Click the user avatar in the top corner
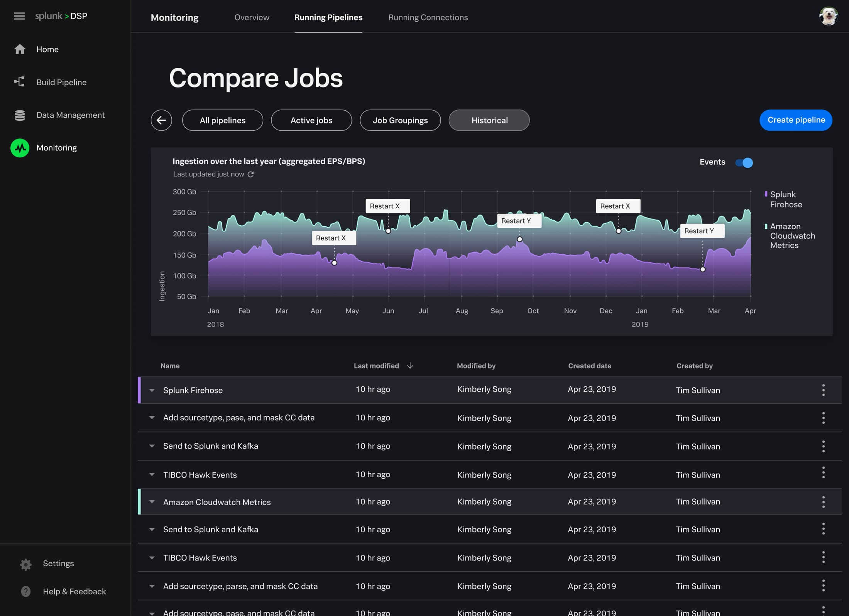 point(829,16)
